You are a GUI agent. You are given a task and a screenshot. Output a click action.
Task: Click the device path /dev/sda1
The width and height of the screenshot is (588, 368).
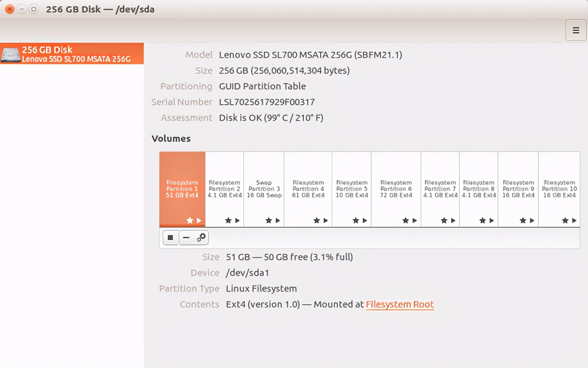tap(248, 273)
